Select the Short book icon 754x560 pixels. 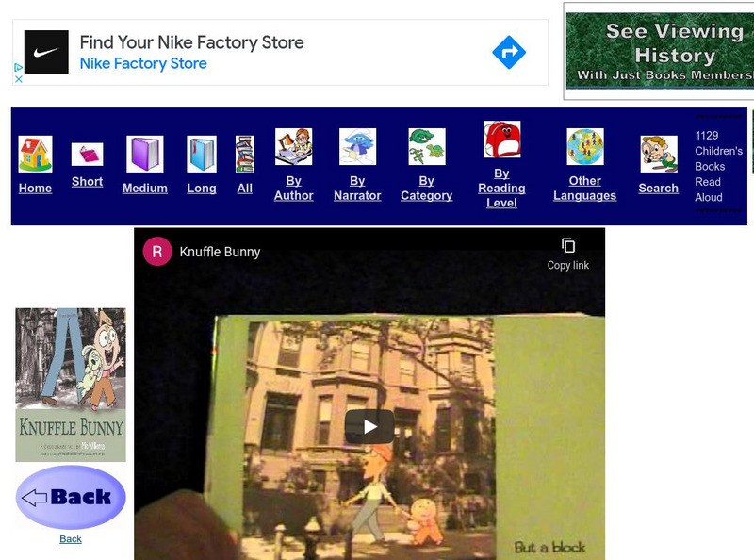pos(87,154)
